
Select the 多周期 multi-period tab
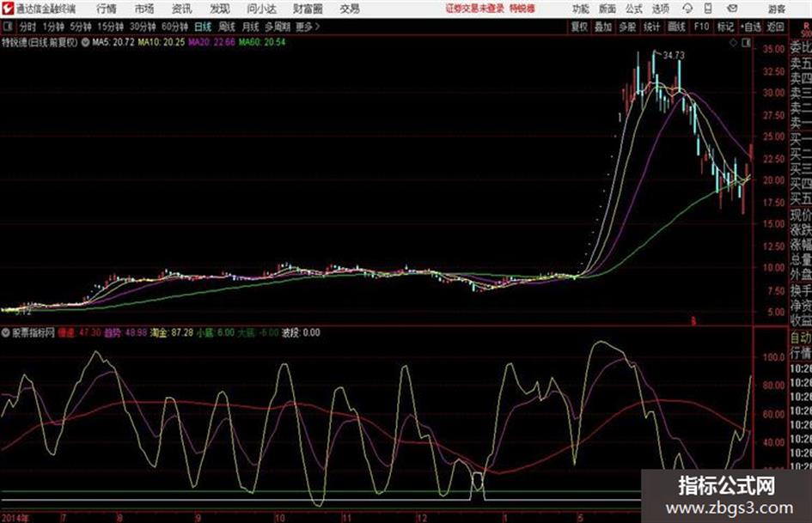tap(278, 27)
